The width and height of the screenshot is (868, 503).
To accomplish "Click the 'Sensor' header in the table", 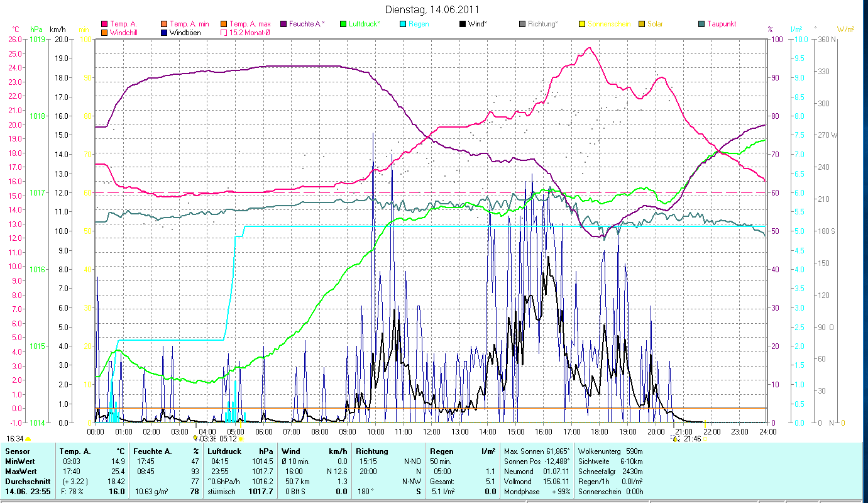I will coord(17,451).
